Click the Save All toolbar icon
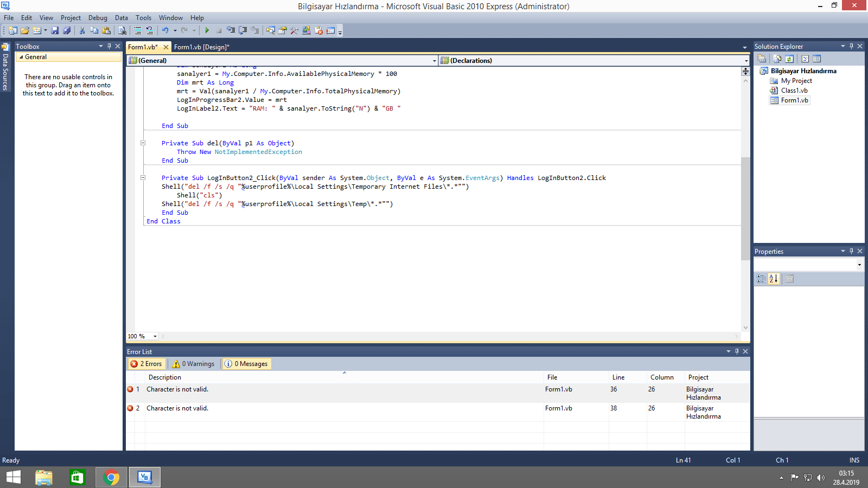868x488 pixels. click(x=67, y=30)
